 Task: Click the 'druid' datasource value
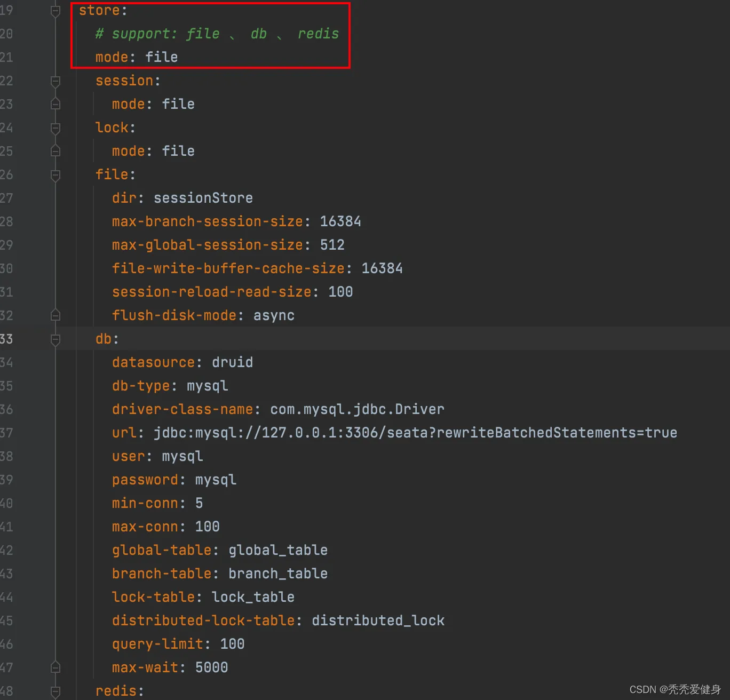233,362
